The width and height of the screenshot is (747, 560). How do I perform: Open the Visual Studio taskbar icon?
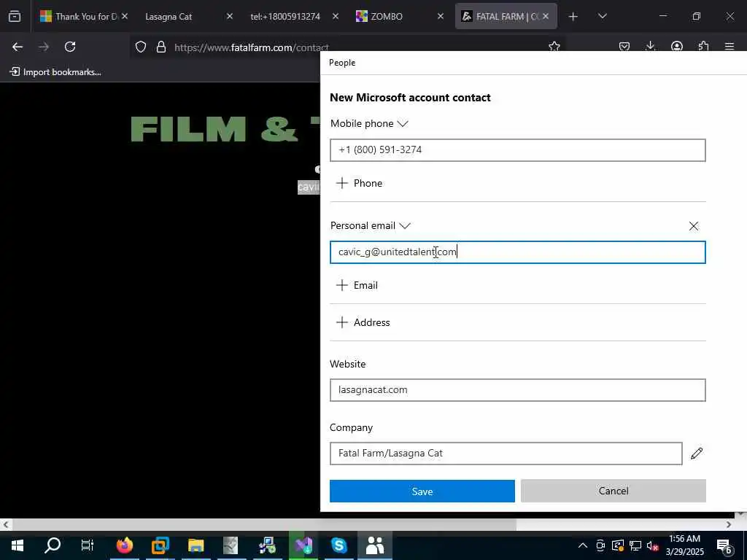[x=303, y=545]
